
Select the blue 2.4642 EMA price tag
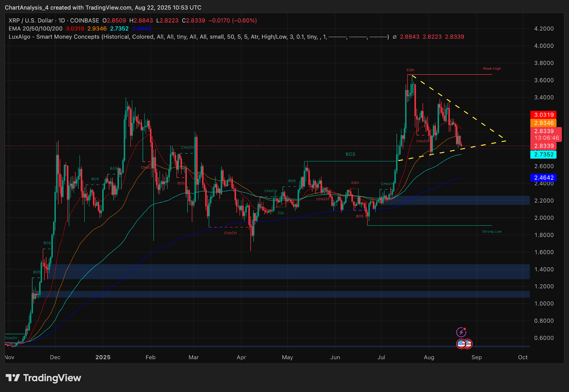[543, 178]
